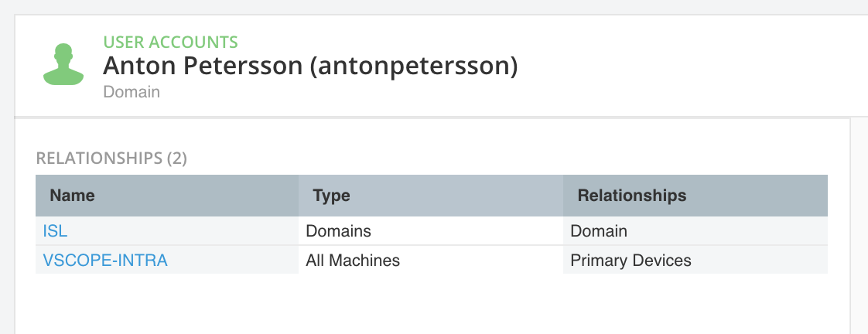Select the ISL table row
The image size is (868, 334).
click(x=432, y=230)
